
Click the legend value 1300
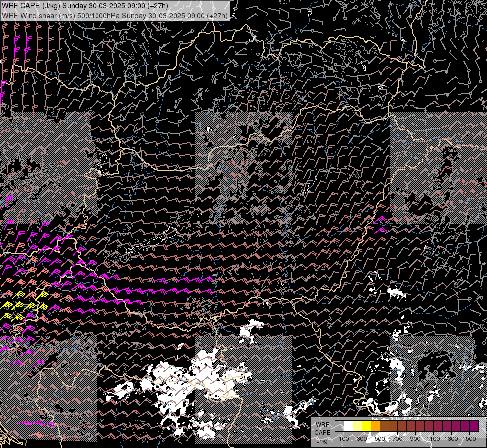tap(451, 439)
